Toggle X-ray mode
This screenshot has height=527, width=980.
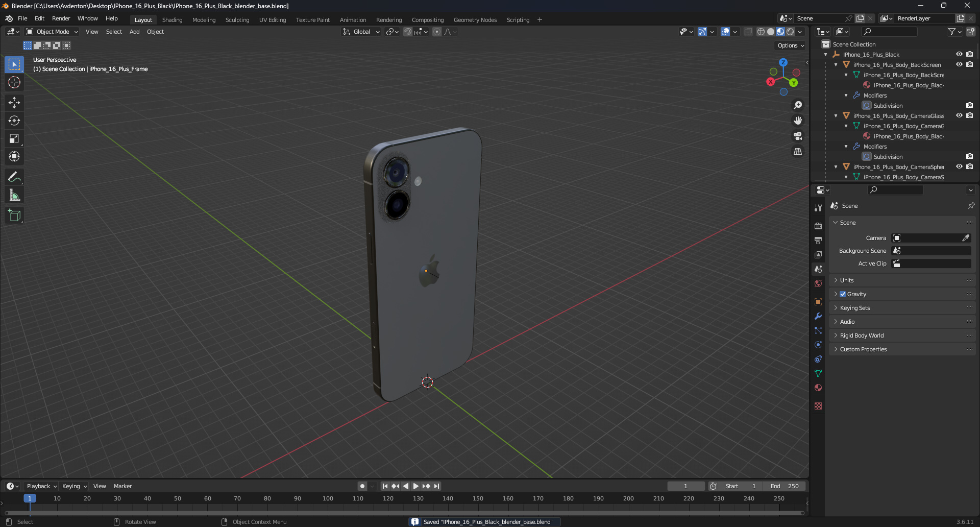[x=748, y=32]
